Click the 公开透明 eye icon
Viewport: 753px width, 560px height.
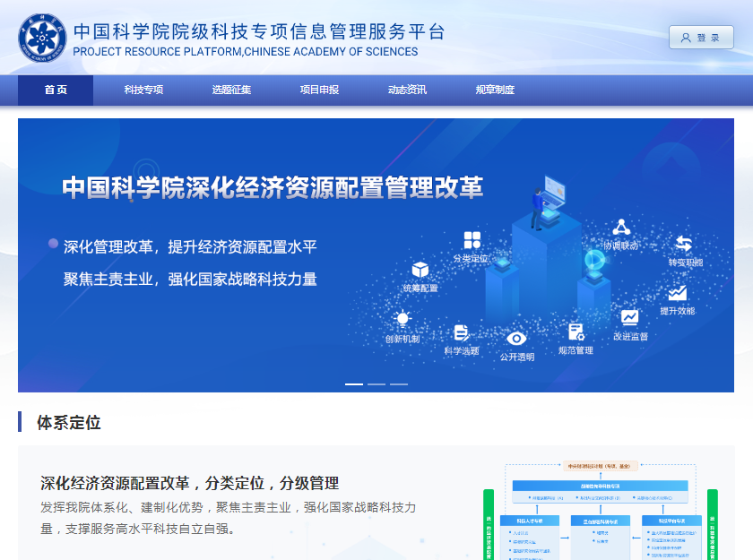point(516,338)
